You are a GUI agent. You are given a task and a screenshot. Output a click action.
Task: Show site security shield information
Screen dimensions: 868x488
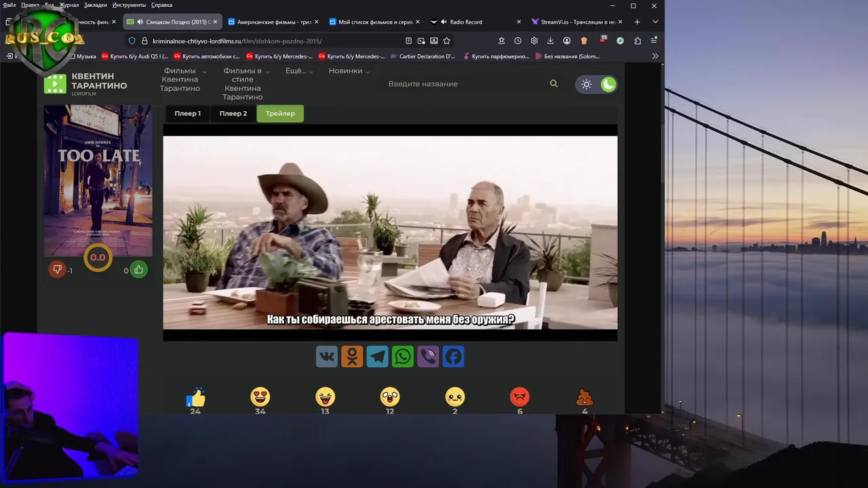[x=132, y=41]
